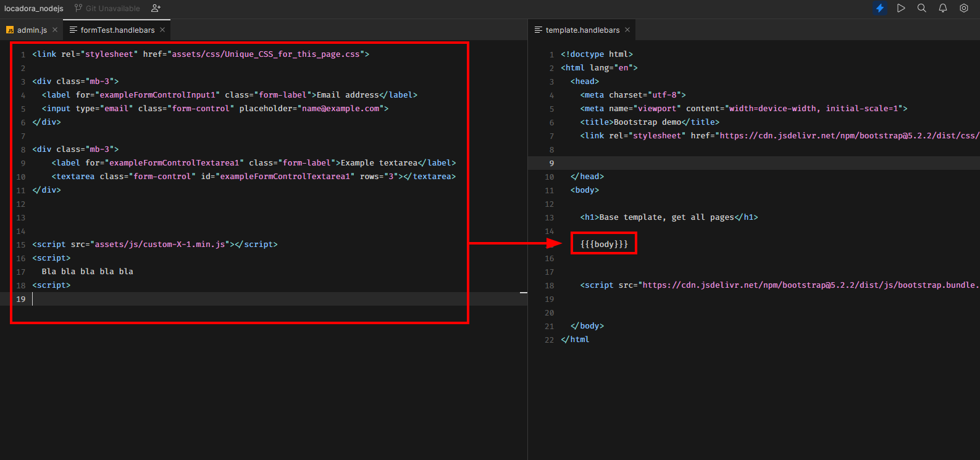Close the template.handlebars tab
The height and width of the screenshot is (460, 980).
click(x=627, y=30)
